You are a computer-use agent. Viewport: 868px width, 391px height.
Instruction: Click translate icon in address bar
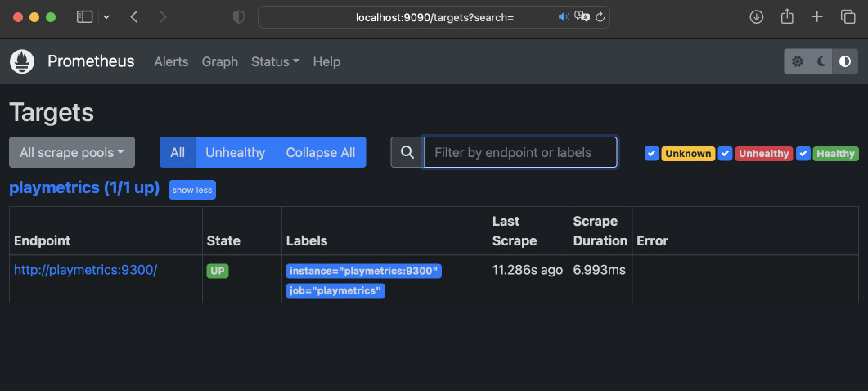[x=582, y=17]
